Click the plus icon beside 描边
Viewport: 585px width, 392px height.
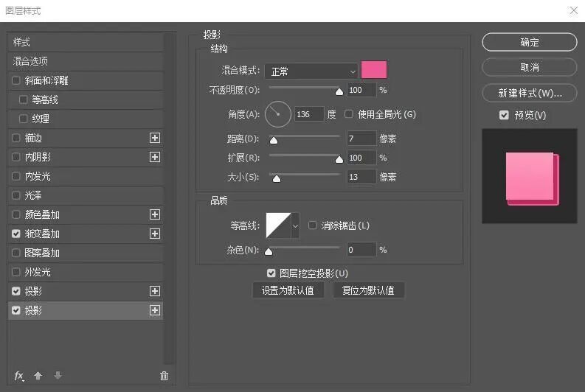pyautogui.click(x=154, y=138)
